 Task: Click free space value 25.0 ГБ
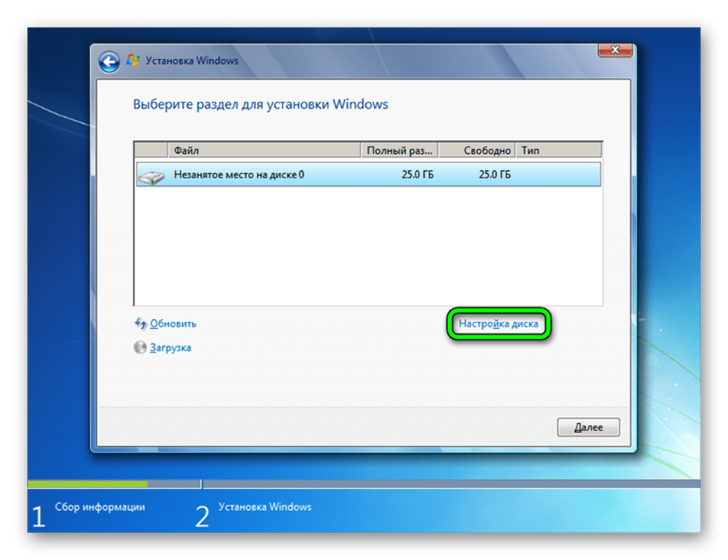point(495,174)
